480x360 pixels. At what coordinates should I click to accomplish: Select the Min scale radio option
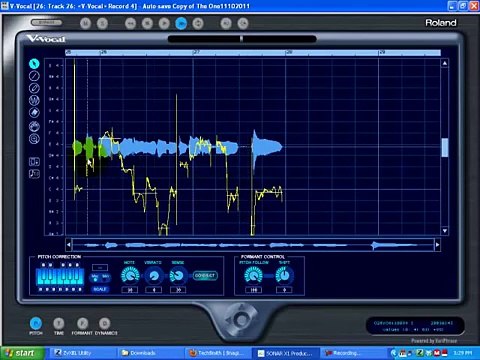(x=105, y=278)
